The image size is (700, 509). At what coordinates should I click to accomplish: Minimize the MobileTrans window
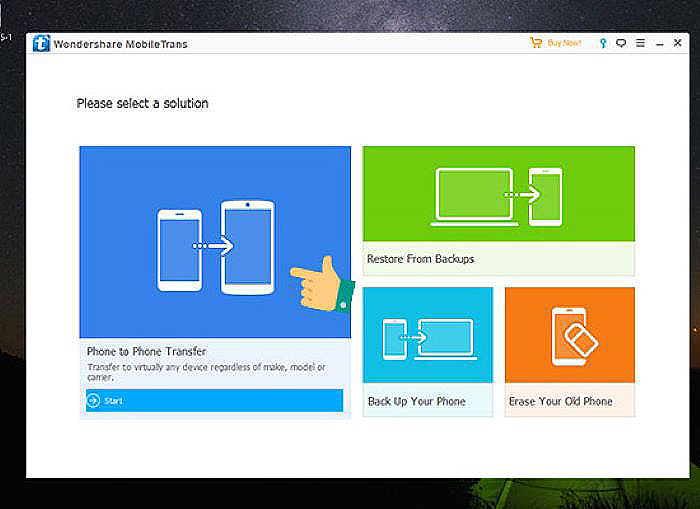click(659, 43)
